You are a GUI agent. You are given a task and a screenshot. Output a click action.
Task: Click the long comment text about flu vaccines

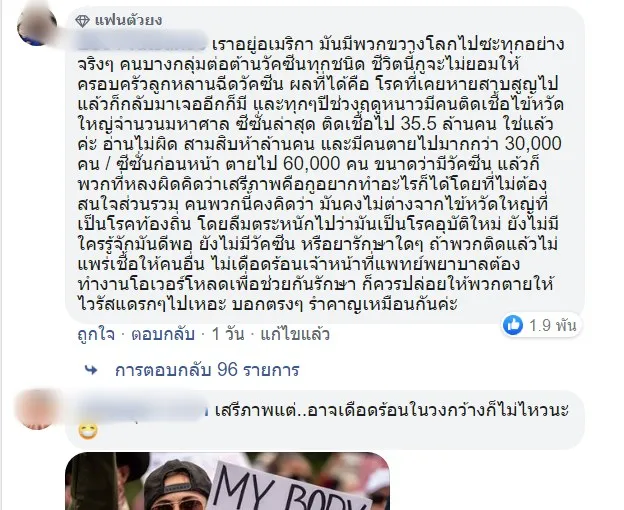coord(320,174)
